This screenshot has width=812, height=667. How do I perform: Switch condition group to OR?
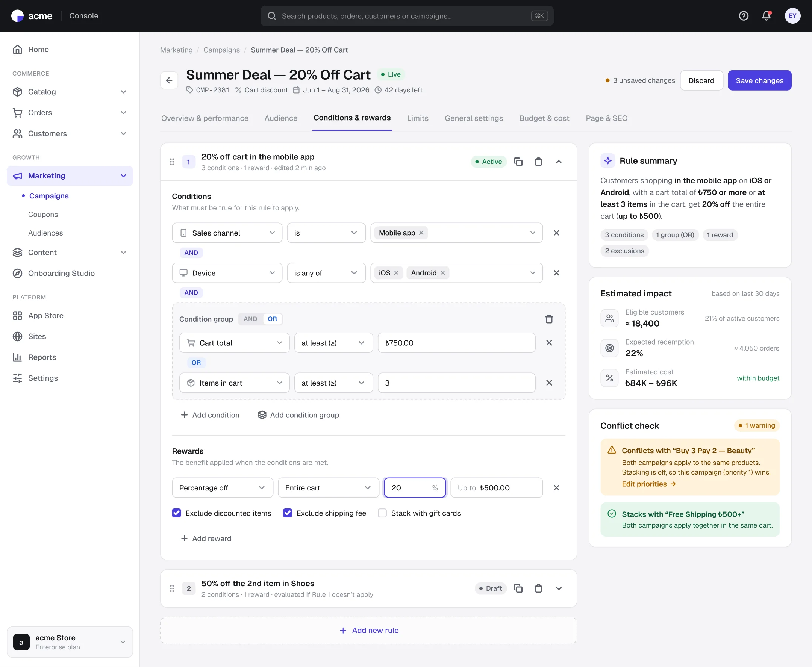(x=272, y=319)
